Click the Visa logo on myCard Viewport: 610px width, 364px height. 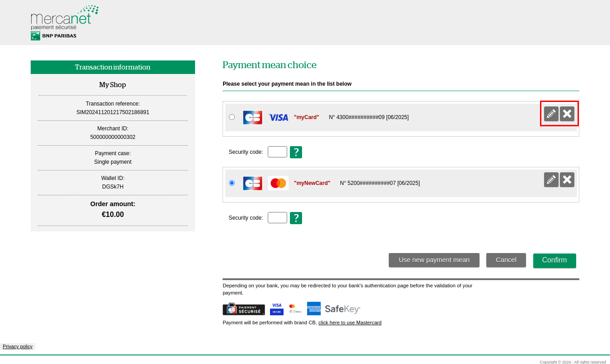(x=278, y=117)
